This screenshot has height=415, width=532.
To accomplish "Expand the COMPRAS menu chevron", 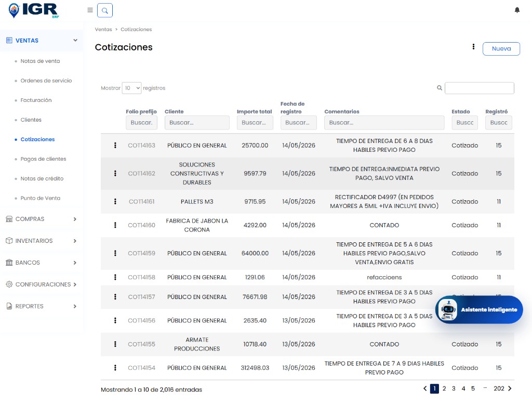I will [75, 219].
